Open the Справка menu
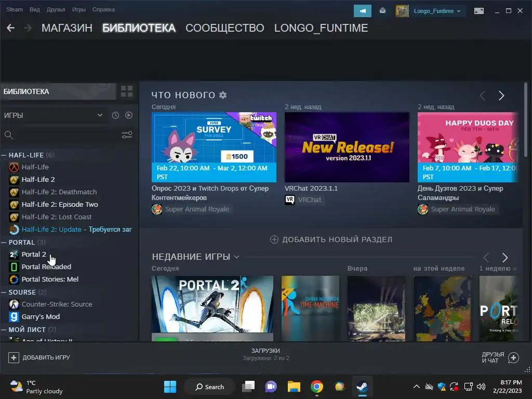This screenshot has height=399, width=532. point(103,9)
